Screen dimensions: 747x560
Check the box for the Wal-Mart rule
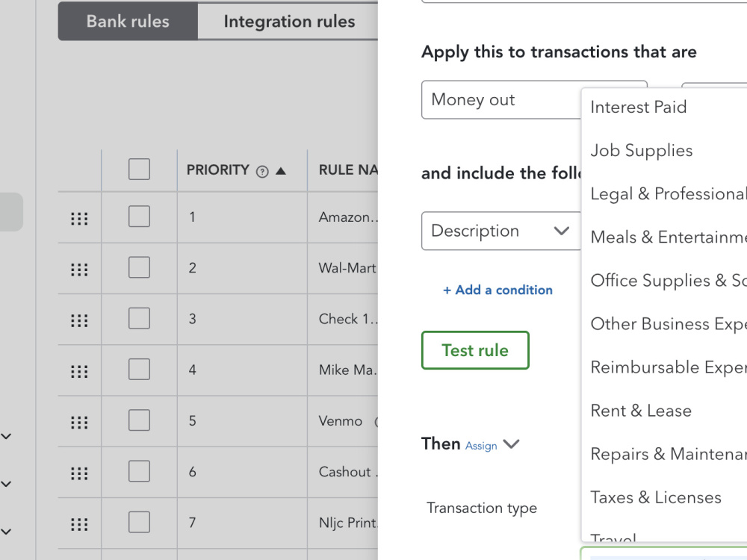click(x=139, y=267)
